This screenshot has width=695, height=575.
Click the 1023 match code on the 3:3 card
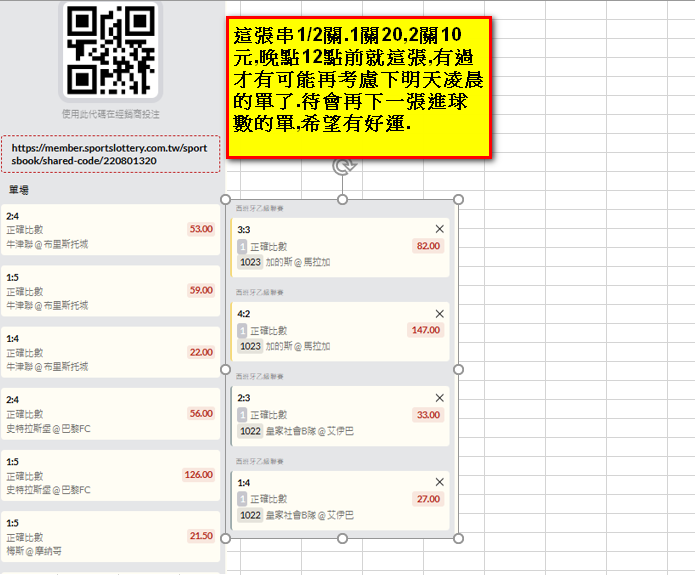point(250,262)
